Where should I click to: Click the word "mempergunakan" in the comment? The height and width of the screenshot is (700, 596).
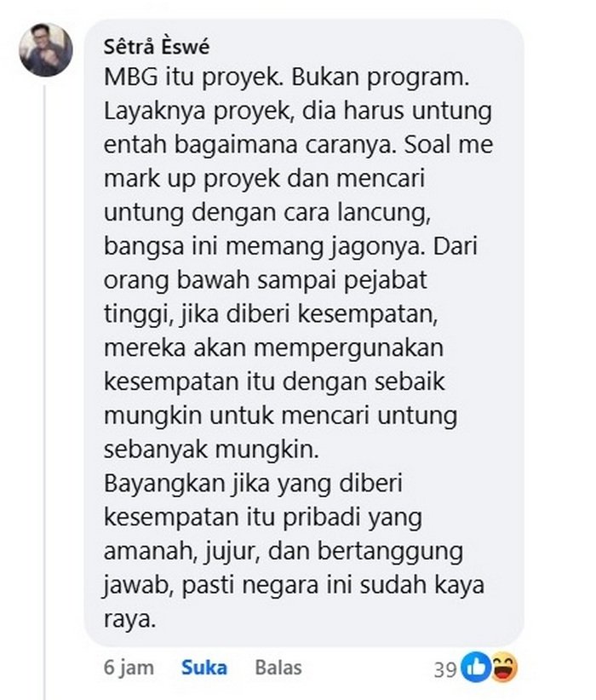[349, 349]
